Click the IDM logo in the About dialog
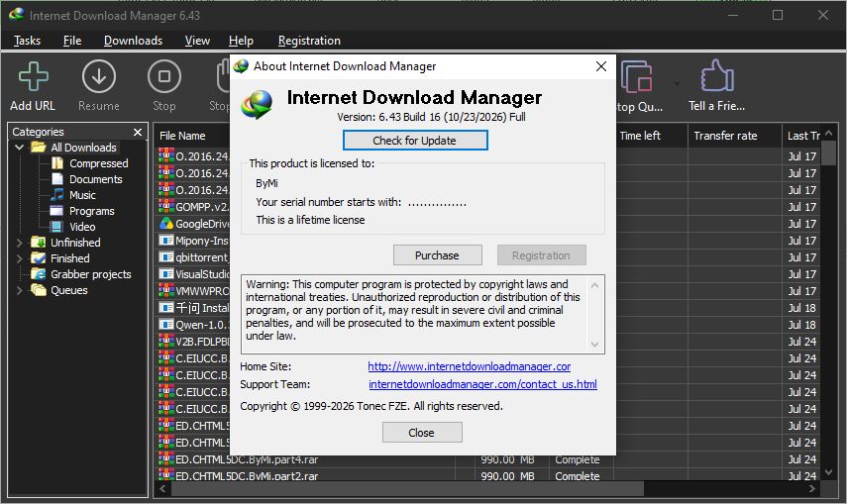Screen dimensions: 847x504 pyautogui.click(x=258, y=104)
